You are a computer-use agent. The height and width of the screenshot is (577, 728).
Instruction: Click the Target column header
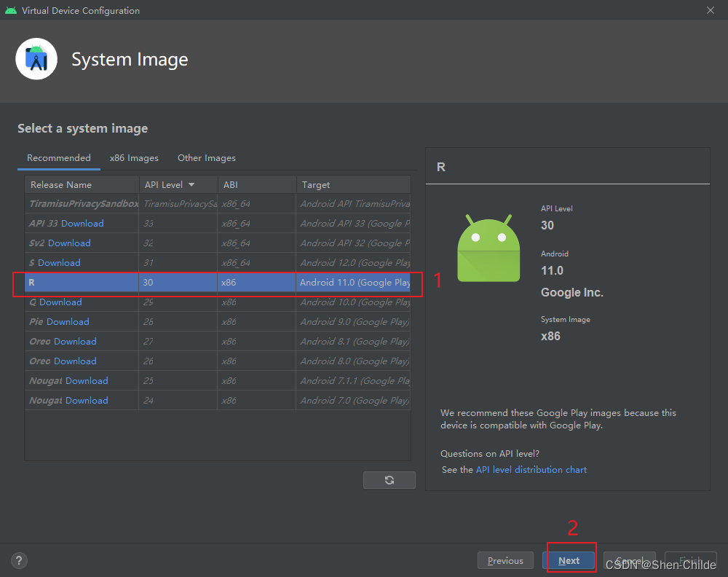(x=353, y=184)
